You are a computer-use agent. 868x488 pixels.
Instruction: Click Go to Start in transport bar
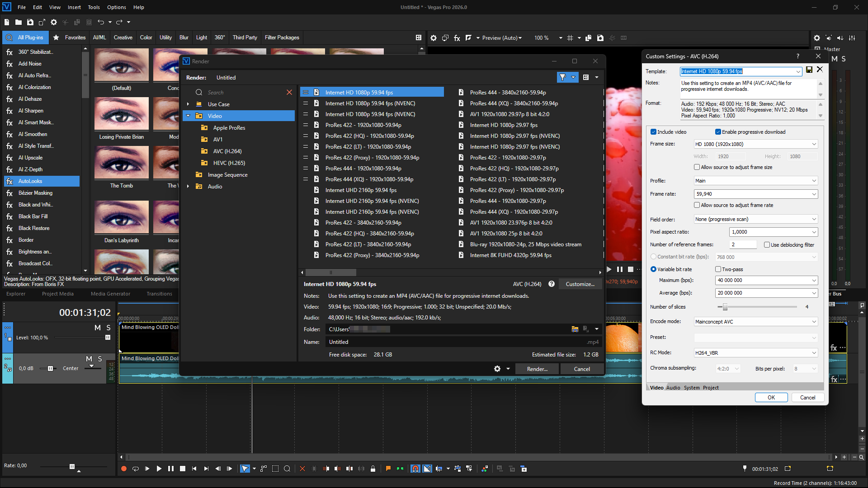[194, 469]
